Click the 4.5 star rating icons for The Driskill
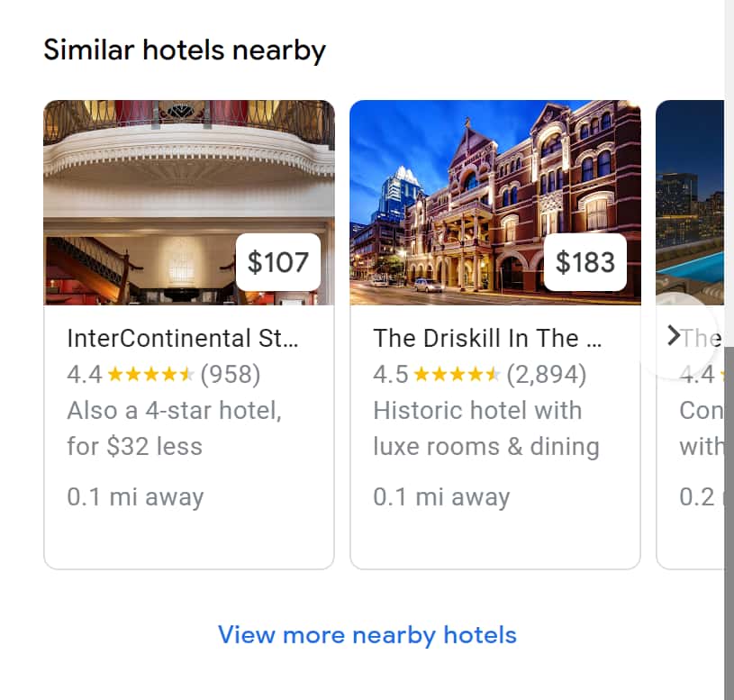This screenshot has width=734, height=700. pyautogui.click(x=457, y=374)
